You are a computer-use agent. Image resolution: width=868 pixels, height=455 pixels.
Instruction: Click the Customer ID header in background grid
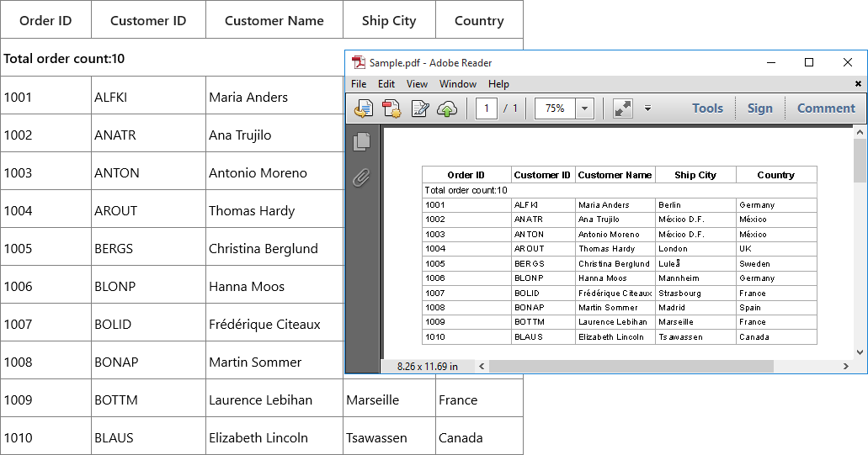point(148,20)
